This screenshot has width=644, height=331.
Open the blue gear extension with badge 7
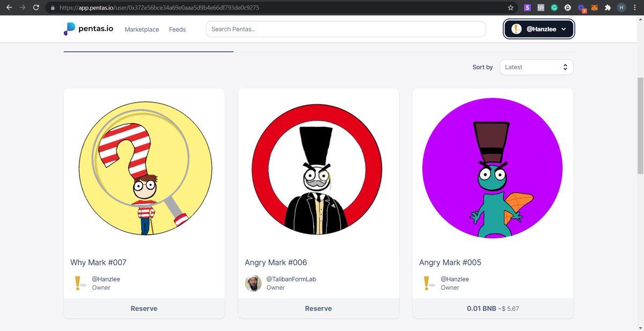[582, 8]
